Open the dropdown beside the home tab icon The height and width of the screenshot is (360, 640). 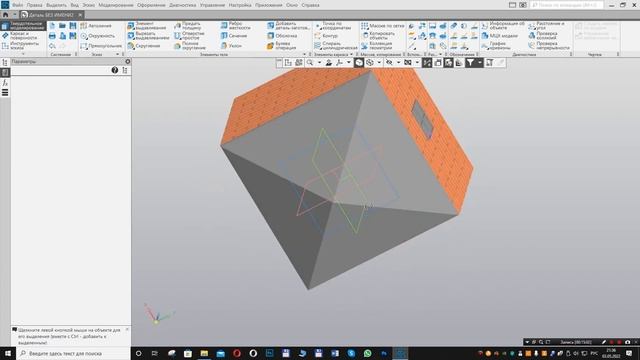point(15,15)
